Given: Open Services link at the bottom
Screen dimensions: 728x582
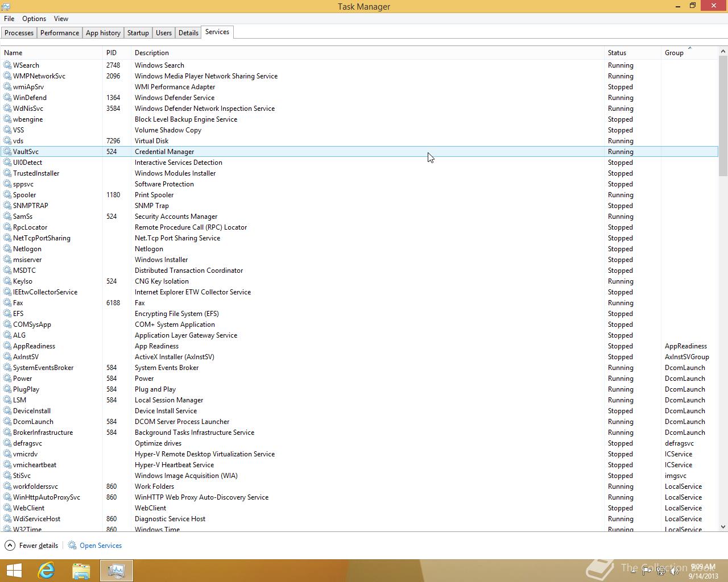Looking at the screenshot, I should click(x=101, y=546).
